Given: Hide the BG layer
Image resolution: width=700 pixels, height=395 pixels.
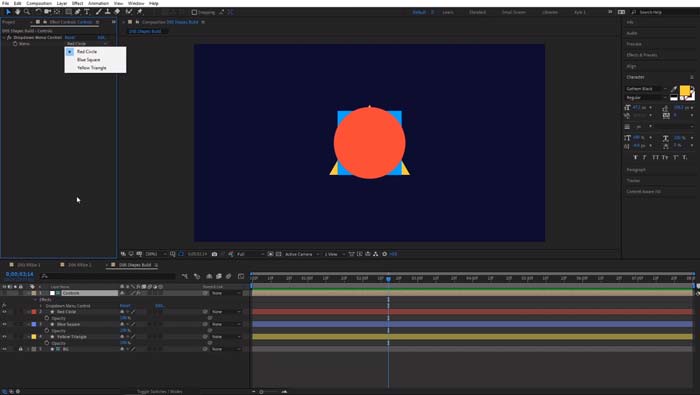Looking at the screenshot, I should click(4, 349).
